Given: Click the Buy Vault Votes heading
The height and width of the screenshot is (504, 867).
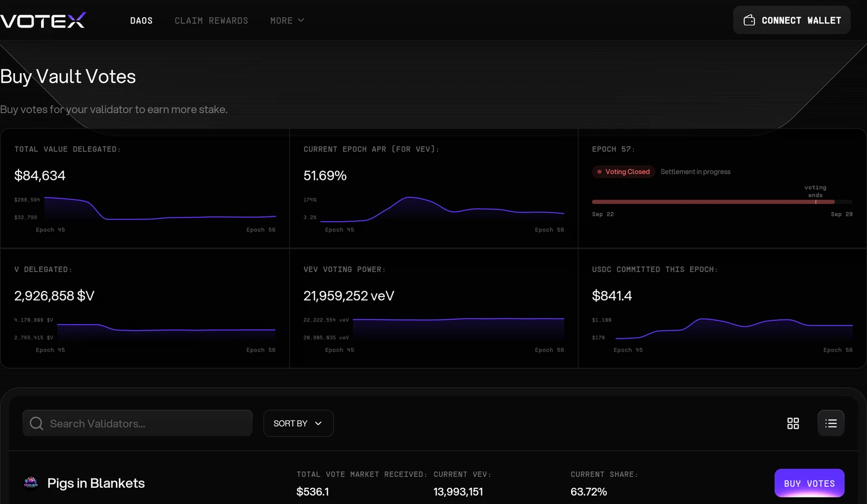Looking at the screenshot, I should [x=68, y=76].
